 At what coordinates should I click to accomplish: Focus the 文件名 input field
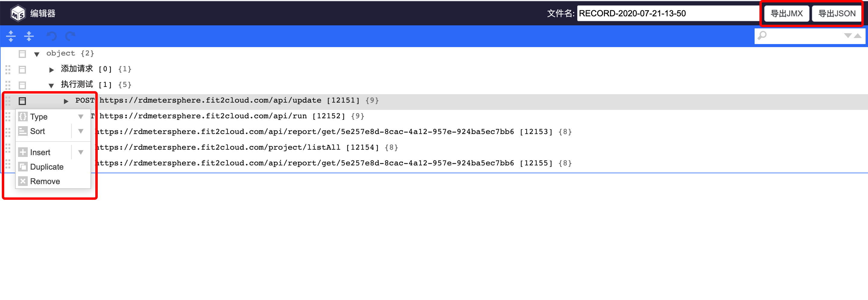coord(668,14)
